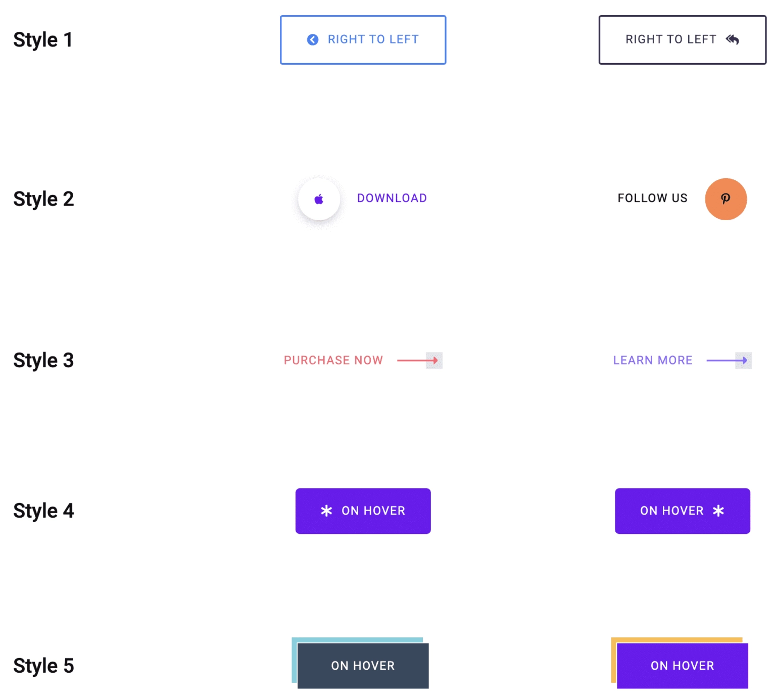Screen dimensions: 776x700
Task: Click the circular back arrow icon
Action: point(312,39)
